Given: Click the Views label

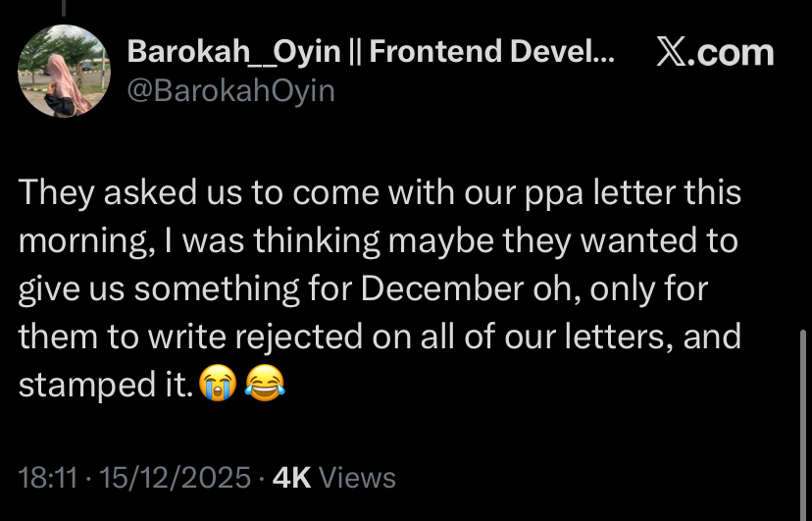Looking at the screenshot, I should pos(358,478).
